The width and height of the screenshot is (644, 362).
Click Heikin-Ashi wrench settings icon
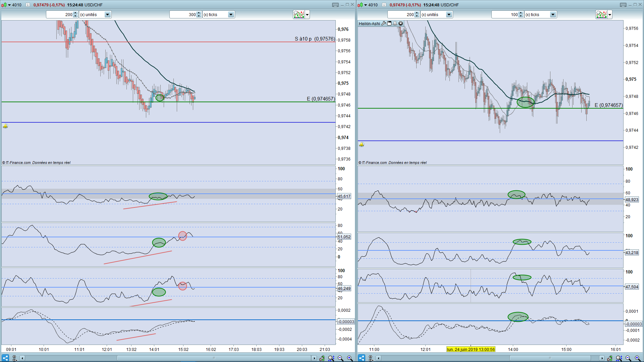pyautogui.click(x=384, y=23)
